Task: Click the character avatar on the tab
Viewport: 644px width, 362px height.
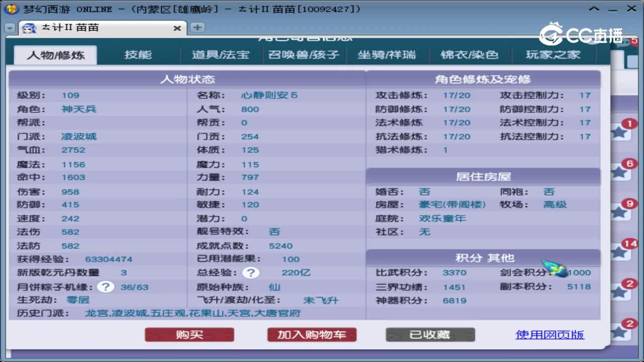Action: coord(28,29)
